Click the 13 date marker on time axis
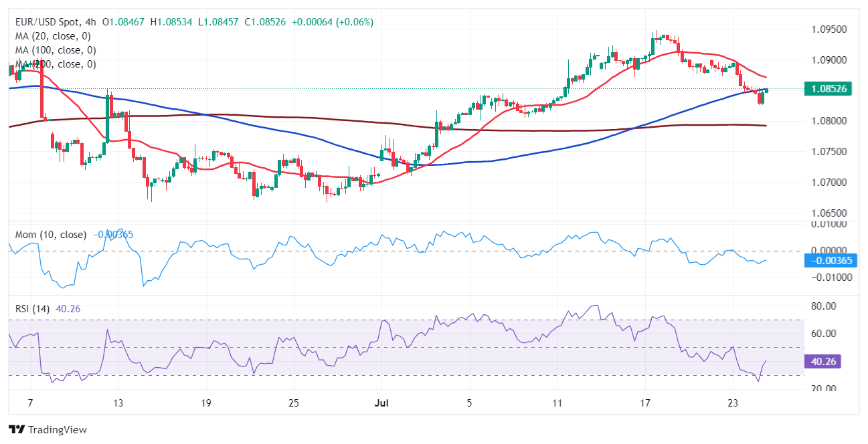This screenshot has height=444, width=868. point(118,403)
